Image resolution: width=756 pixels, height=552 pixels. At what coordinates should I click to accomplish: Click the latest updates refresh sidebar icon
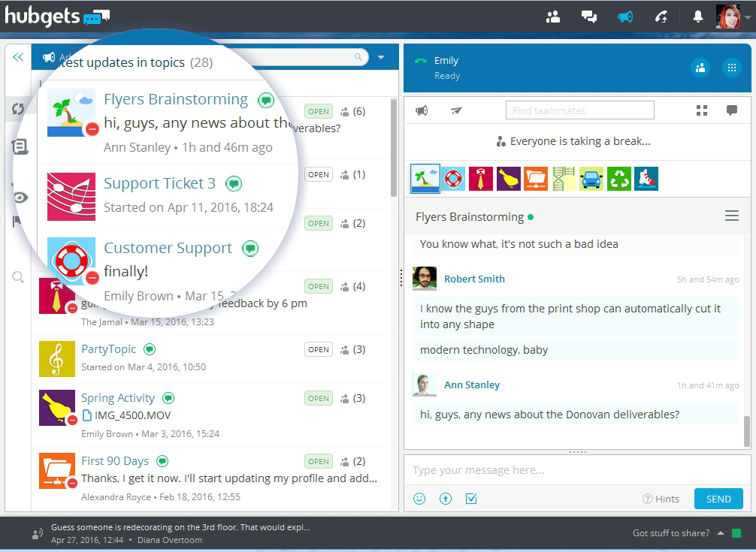[18, 109]
